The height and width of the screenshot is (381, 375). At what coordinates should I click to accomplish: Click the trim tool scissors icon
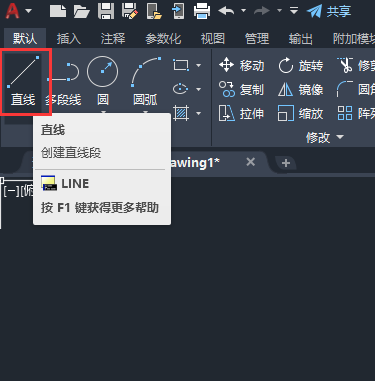[x=346, y=65]
